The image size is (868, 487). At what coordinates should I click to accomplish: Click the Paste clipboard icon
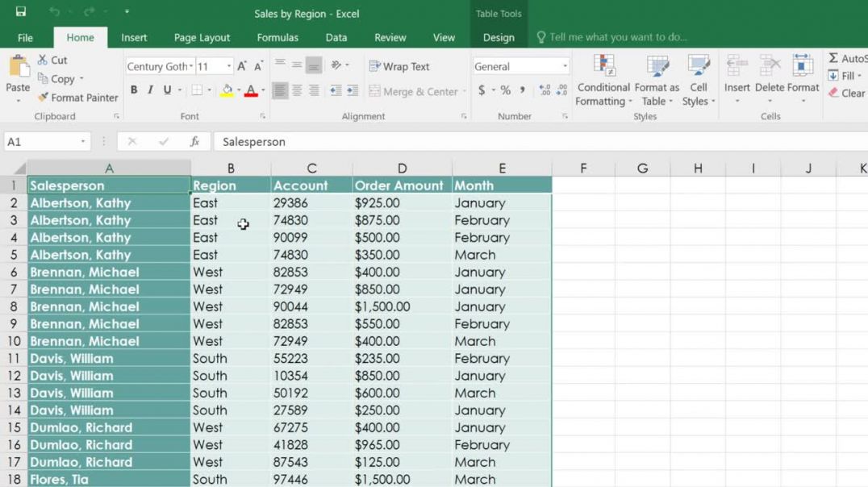coord(19,67)
